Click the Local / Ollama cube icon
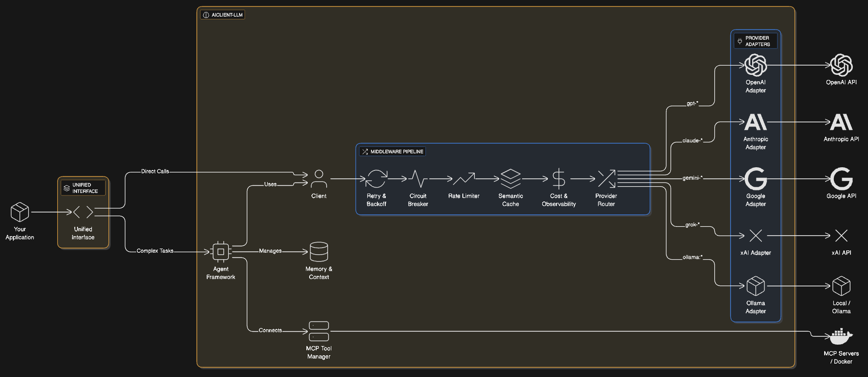The height and width of the screenshot is (377, 868). tap(841, 286)
